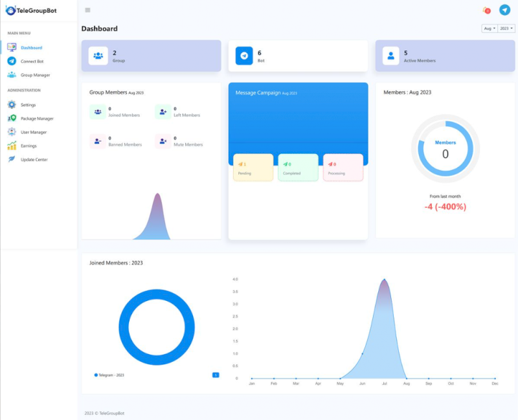Open the Aug month dropdown

[x=489, y=28]
